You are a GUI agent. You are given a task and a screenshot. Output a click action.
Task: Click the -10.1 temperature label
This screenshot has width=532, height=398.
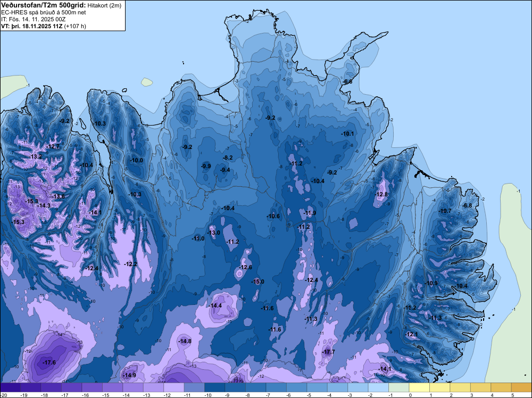click(x=347, y=134)
